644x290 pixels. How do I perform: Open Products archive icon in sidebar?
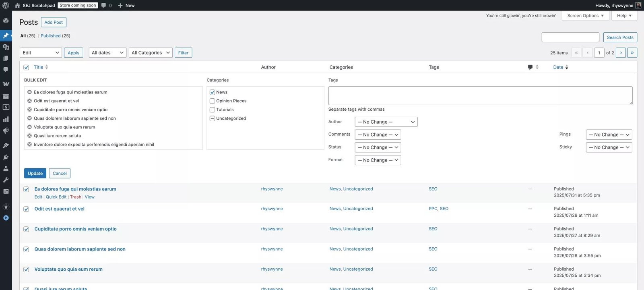coord(6,96)
